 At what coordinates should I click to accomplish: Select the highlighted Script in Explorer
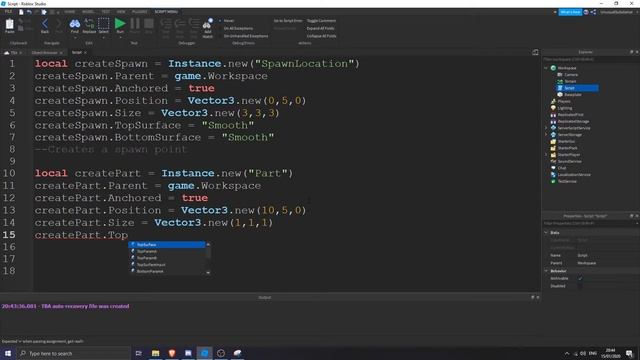coord(577,88)
